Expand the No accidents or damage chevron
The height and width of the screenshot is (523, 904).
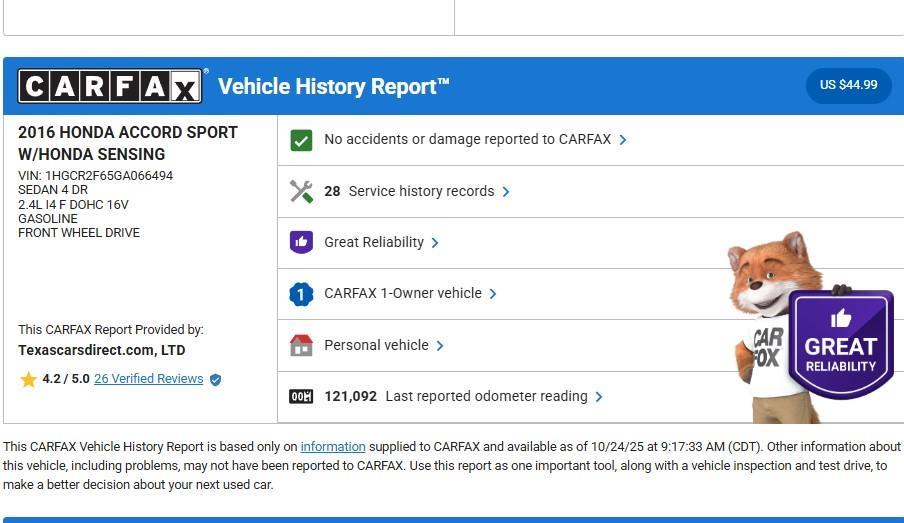[x=623, y=140]
